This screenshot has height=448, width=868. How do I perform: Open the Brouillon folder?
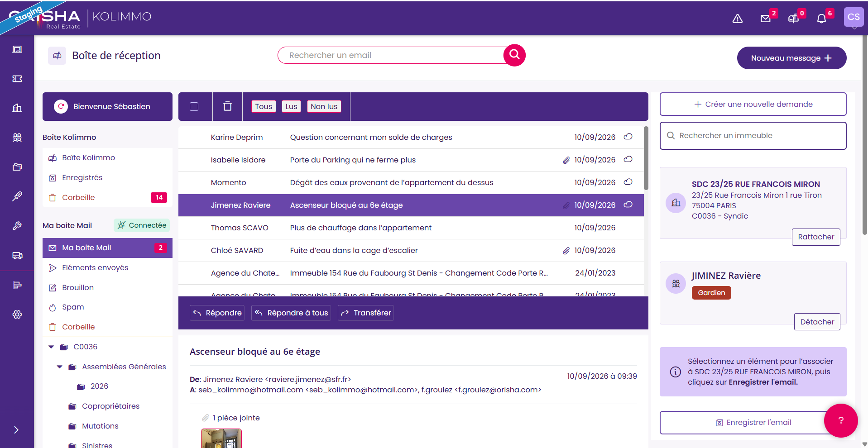click(107, 287)
